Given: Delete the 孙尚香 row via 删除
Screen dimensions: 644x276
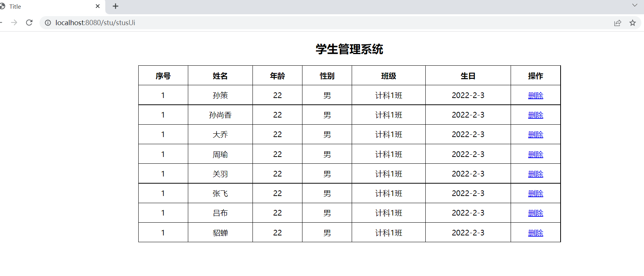Looking at the screenshot, I should [x=535, y=115].
